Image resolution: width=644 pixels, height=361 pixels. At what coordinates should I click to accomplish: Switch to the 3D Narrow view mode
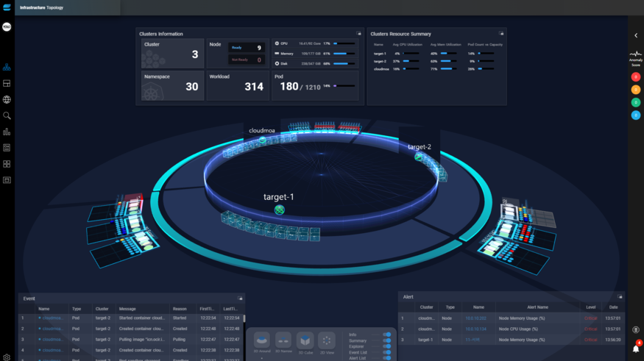(283, 340)
